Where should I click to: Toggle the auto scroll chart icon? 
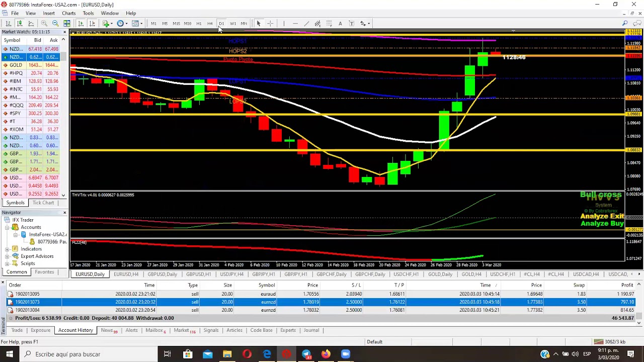80,23
